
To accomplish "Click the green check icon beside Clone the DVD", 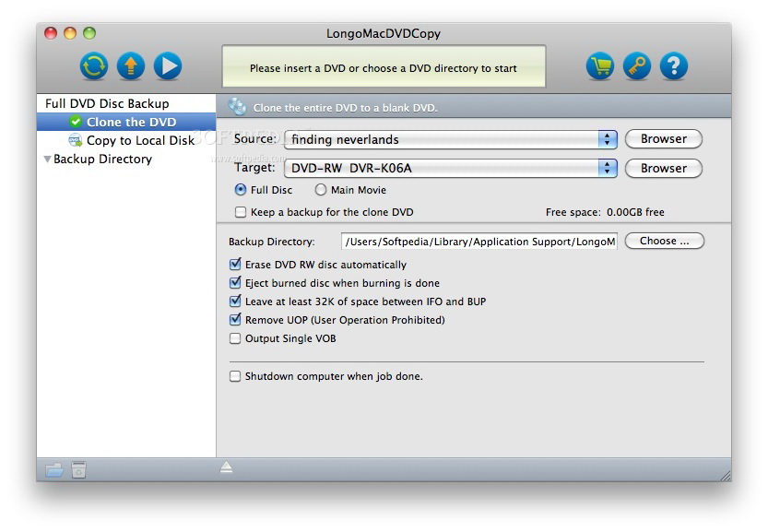I will [76, 122].
